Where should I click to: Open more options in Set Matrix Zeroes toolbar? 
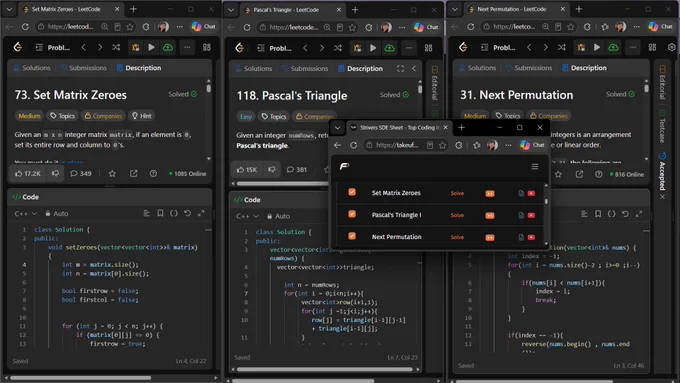pos(187,47)
